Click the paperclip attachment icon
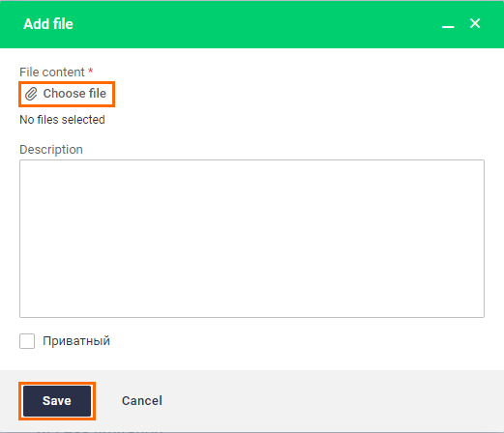 pos(31,94)
